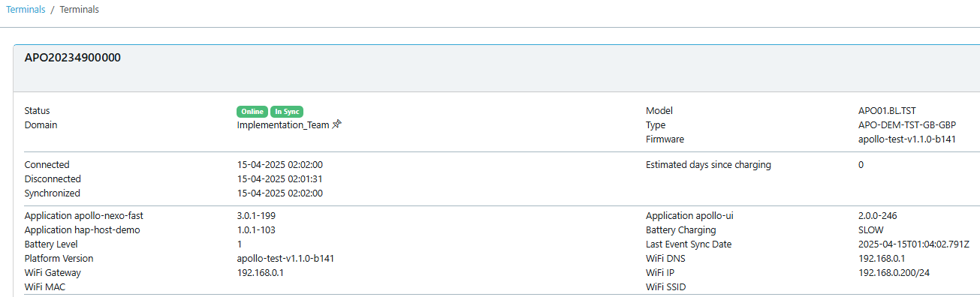
Task: Click the Disconnected timestamp 15-04-2025 02:01:31
Action: point(280,179)
